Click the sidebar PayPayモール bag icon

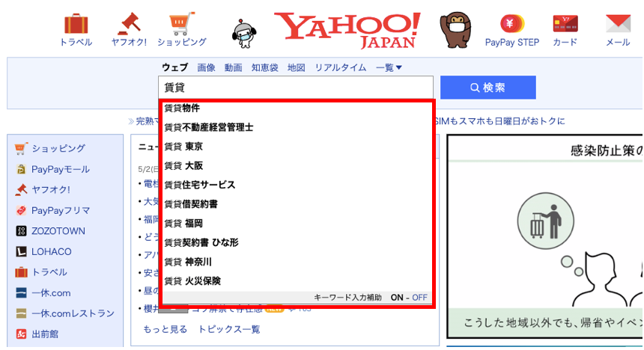[21, 169]
